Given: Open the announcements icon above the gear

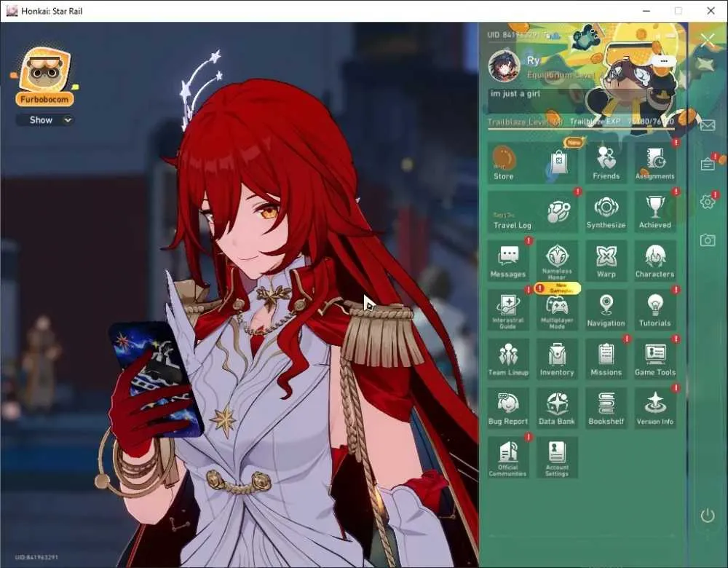Looking at the screenshot, I should pyautogui.click(x=708, y=164).
